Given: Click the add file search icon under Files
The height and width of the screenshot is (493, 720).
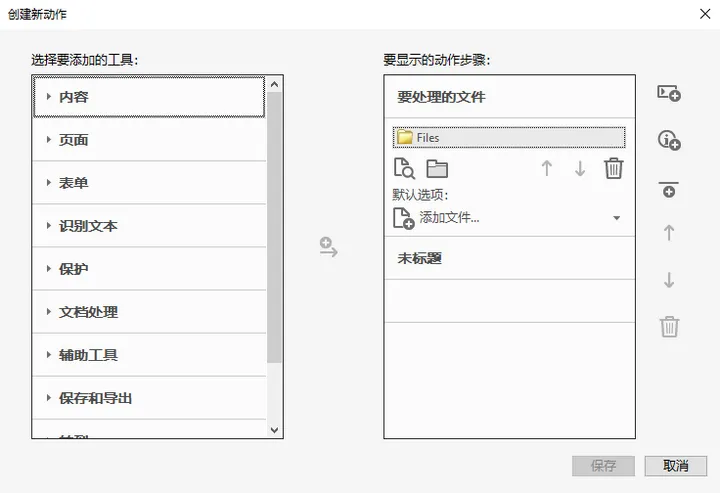Looking at the screenshot, I should (404, 168).
